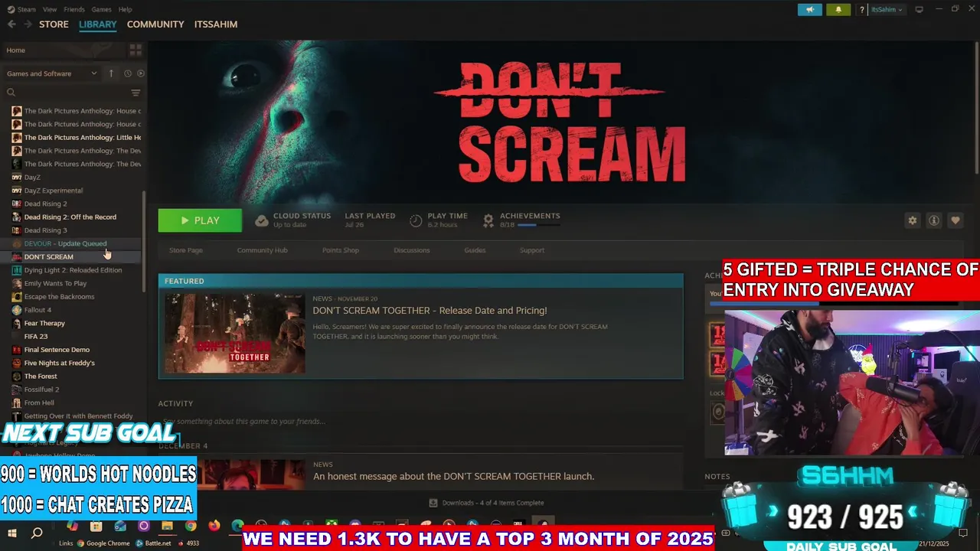980x551 pixels.
Task: Click the question mark help icon
Action: [862, 10]
